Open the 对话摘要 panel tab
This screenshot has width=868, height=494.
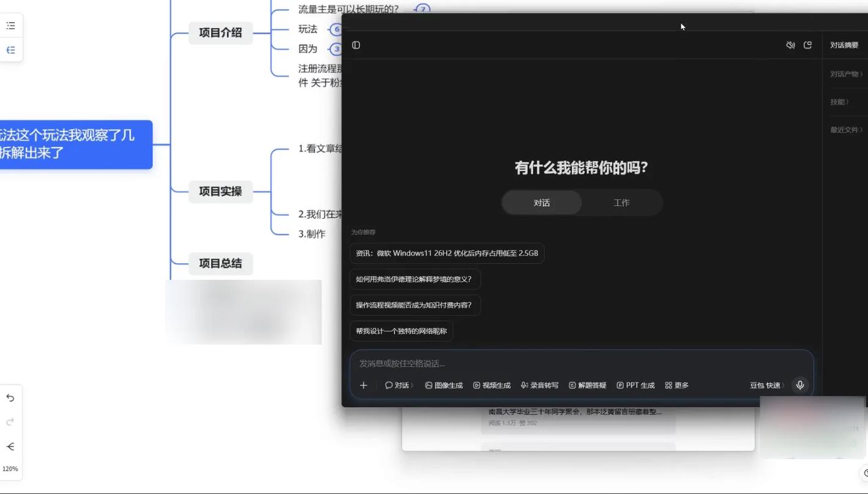point(844,45)
